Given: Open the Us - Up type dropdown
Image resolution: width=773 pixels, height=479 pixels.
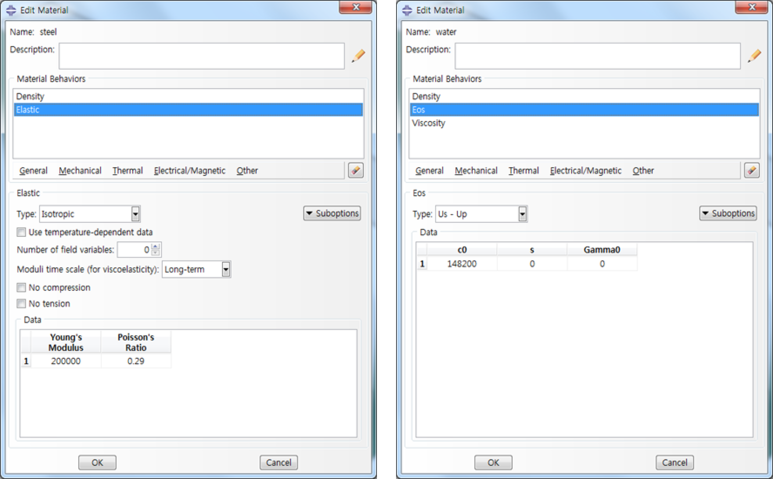Looking at the screenshot, I should [x=523, y=214].
